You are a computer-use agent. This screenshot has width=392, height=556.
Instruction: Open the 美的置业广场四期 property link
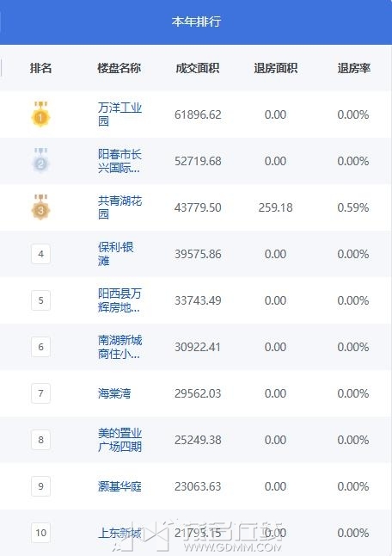click(x=119, y=440)
